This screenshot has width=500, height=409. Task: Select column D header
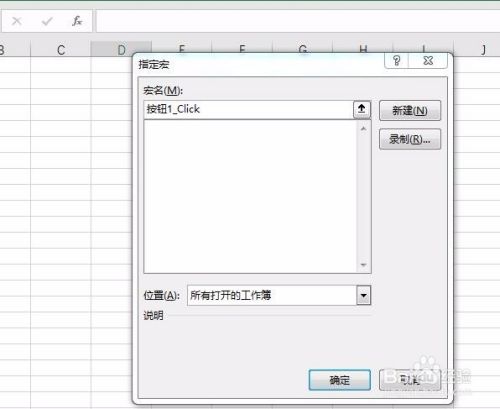click(121, 50)
